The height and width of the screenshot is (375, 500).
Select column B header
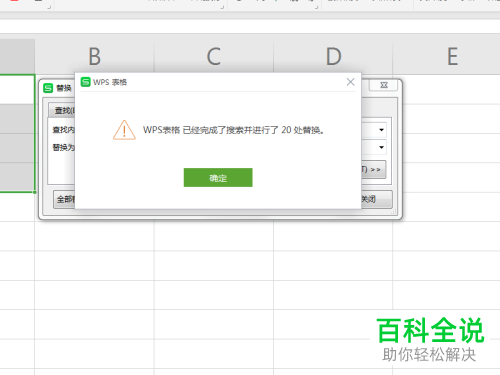coord(95,56)
